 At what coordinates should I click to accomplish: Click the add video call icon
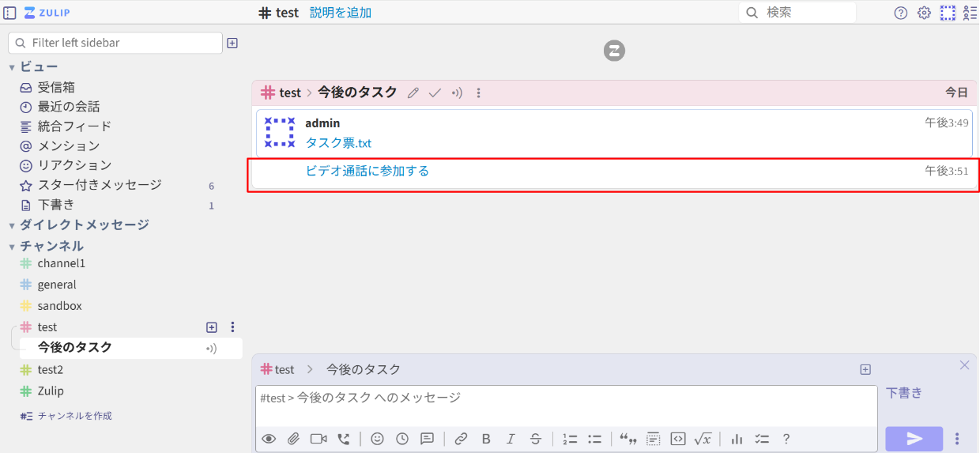318,439
